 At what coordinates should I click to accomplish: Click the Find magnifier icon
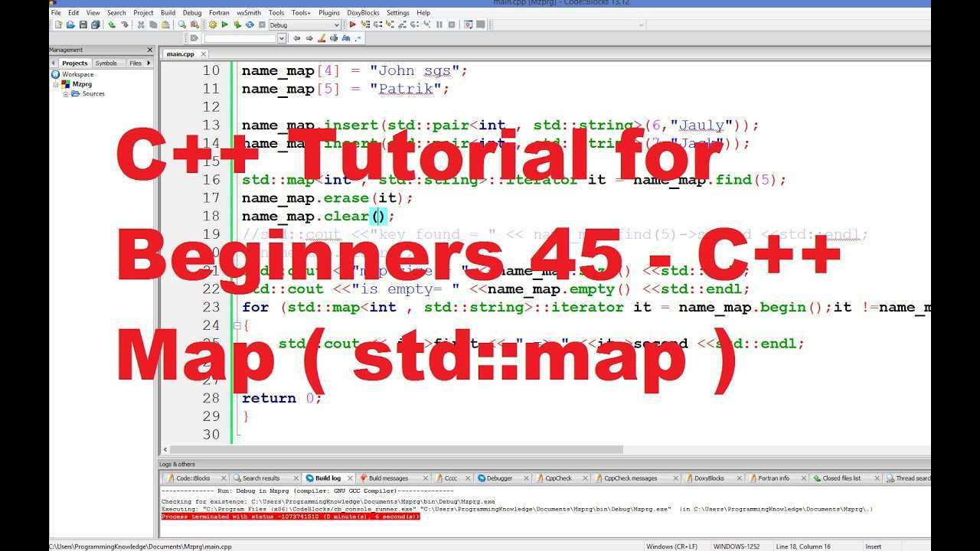coord(182,25)
